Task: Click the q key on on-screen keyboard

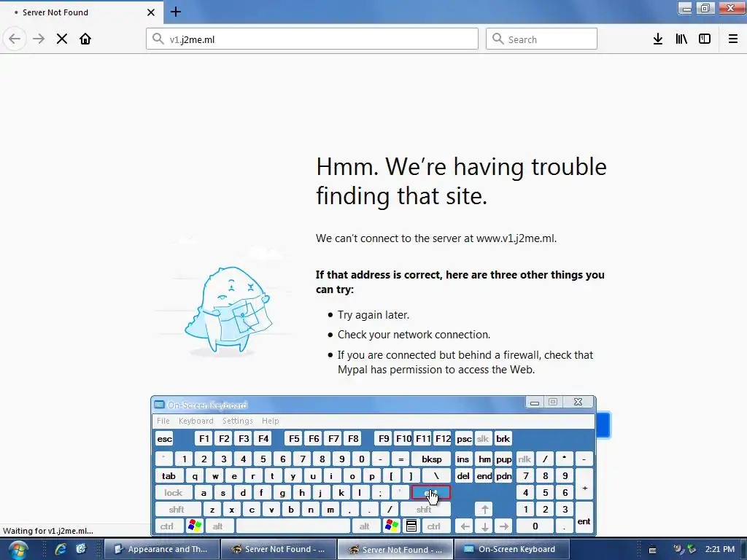Action: [195, 475]
